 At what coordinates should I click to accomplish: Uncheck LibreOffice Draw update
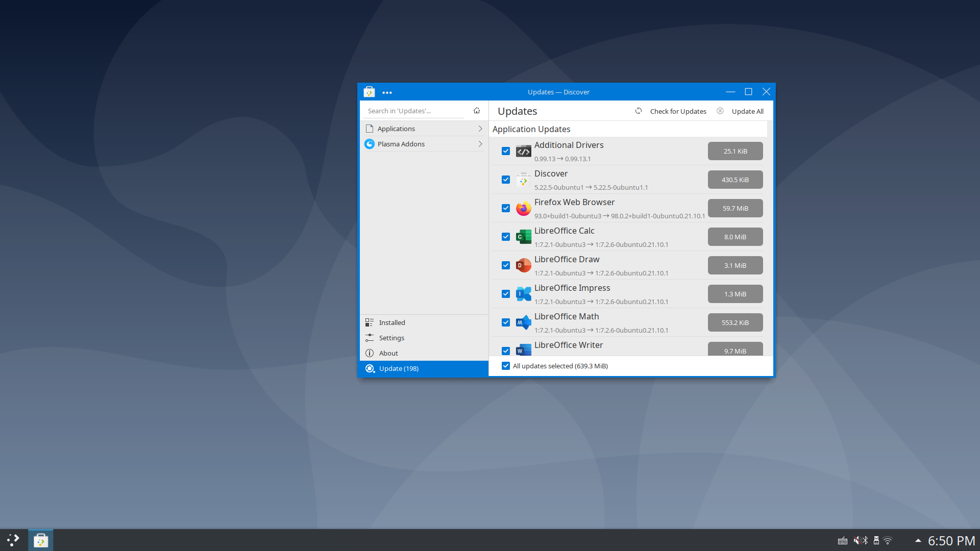click(506, 265)
